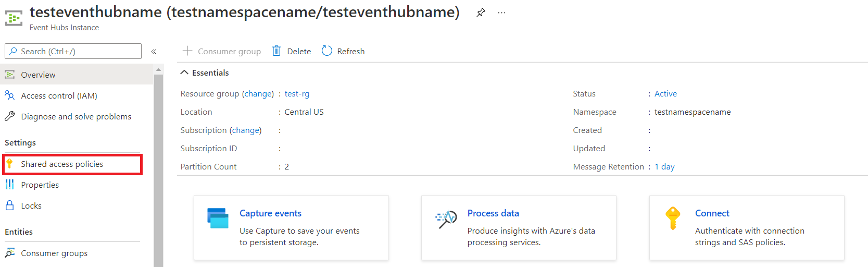Open the Process data card title
Image resolution: width=868 pixels, height=267 pixels.
coord(493,213)
